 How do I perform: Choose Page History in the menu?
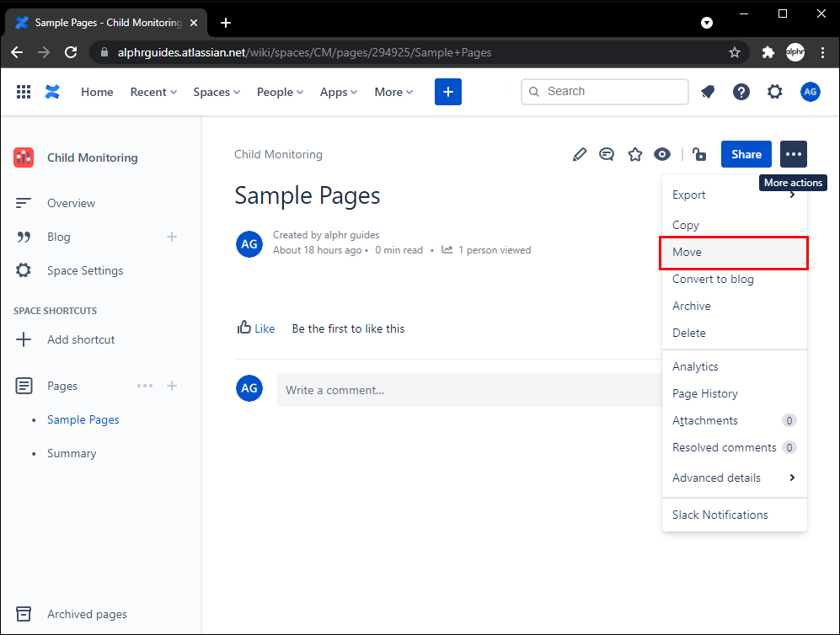[x=705, y=393]
